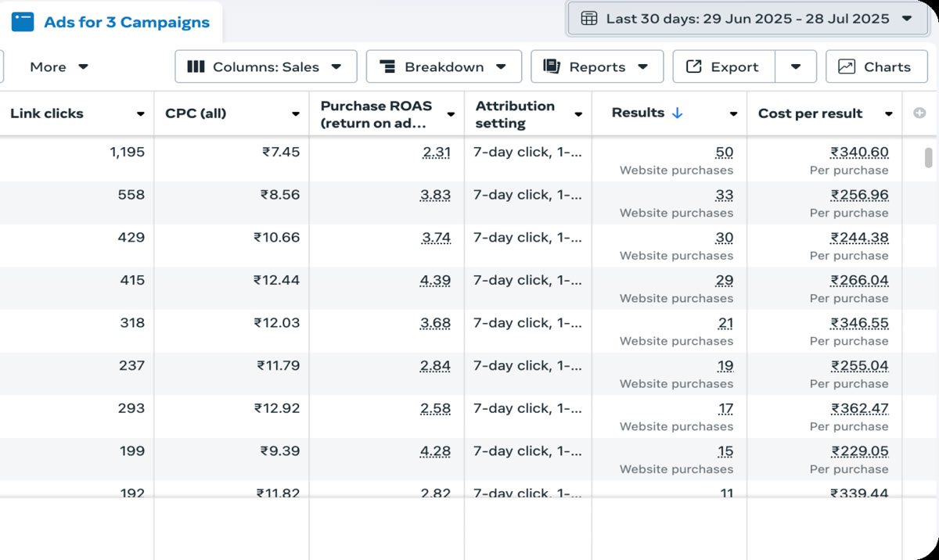Click the Export arrow icon
This screenshot has width=939, height=560.
693,67
